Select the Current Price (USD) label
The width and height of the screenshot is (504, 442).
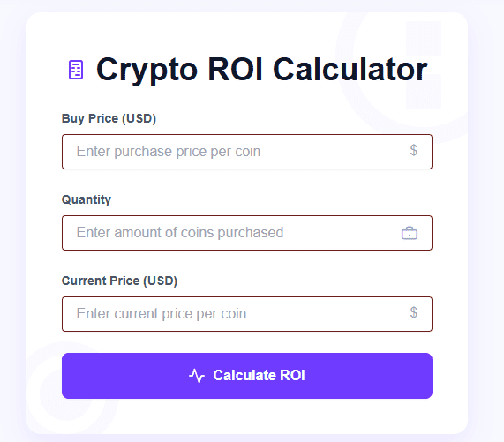(x=119, y=281)
